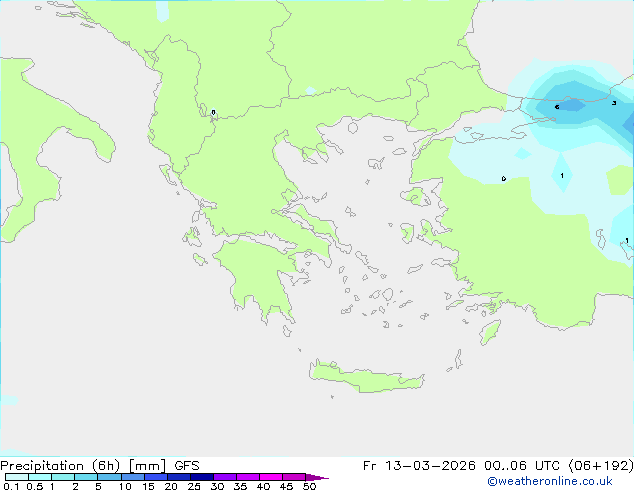This screenshot has height=490, width=634.
Task: Click the purple swatch between 30 and 35
Action: click(x=225, y=477)
